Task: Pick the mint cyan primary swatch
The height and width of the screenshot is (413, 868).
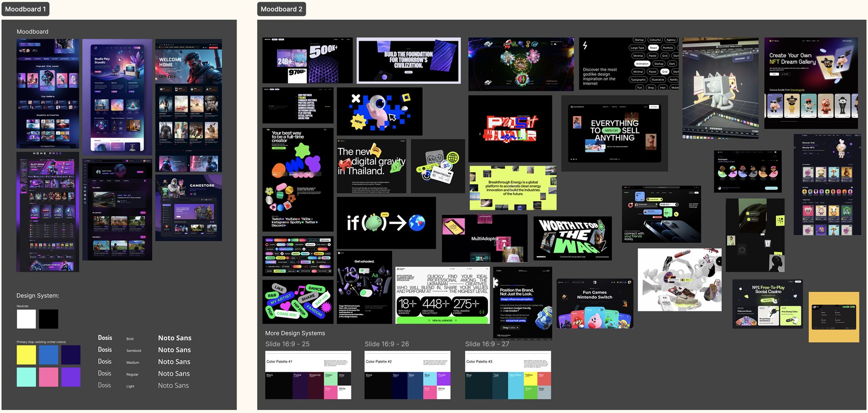Action: point(26,377)
